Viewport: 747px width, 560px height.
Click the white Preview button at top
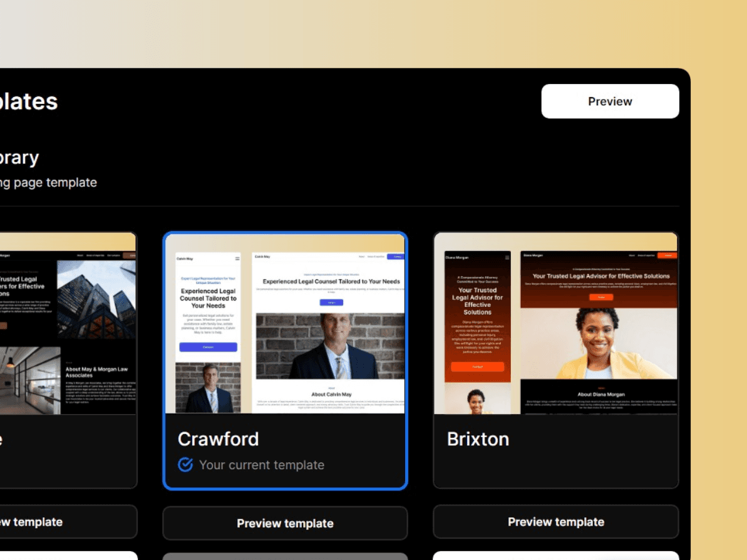[x=610, y=101]
